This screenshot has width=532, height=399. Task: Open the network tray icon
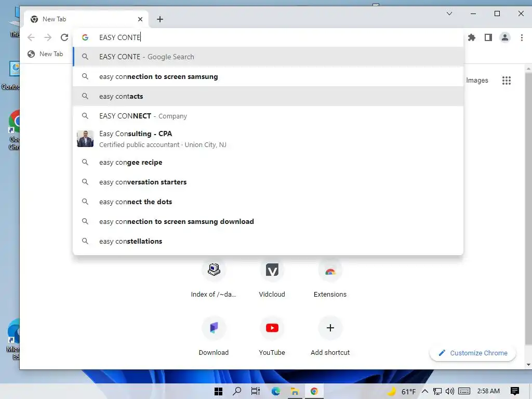(x=437, y=391)
